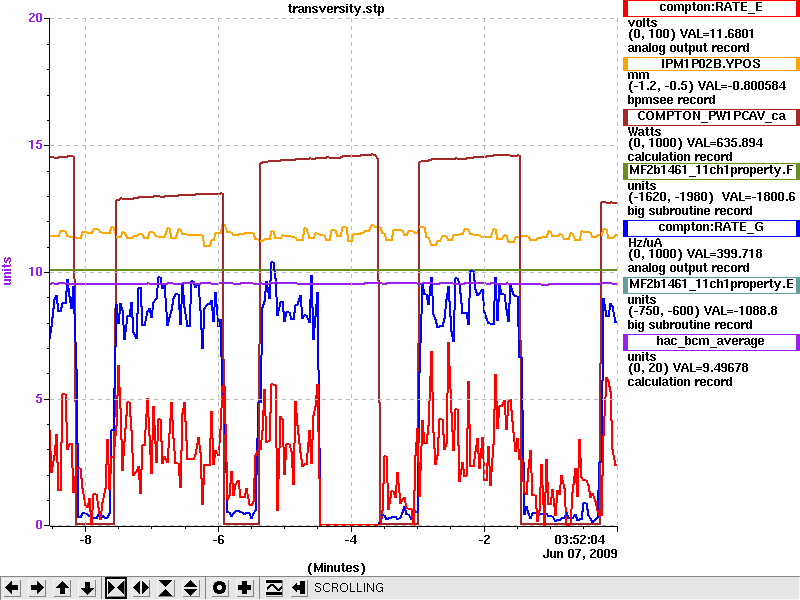
Task: Click the VAL=-1088.8 readout text
Action: (741, 311)
